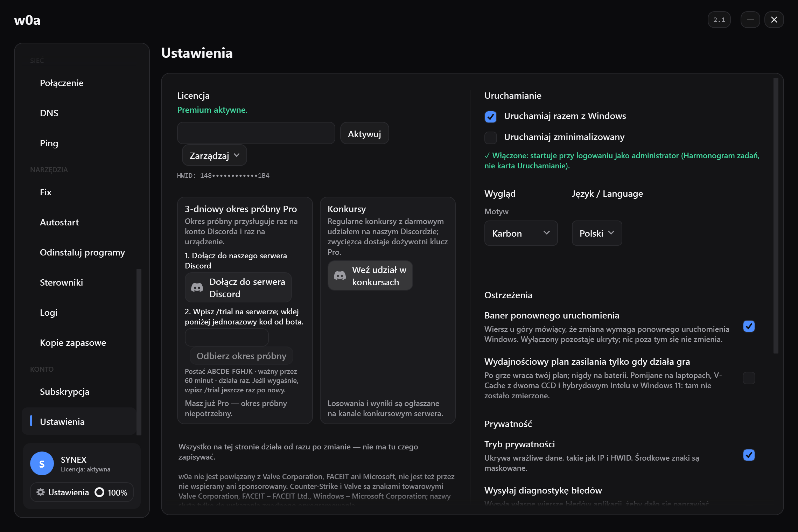This screenshot has width=798, height=532.
Task: Select Ustawienia in the sidebar menu
Action: coord(79,421)
